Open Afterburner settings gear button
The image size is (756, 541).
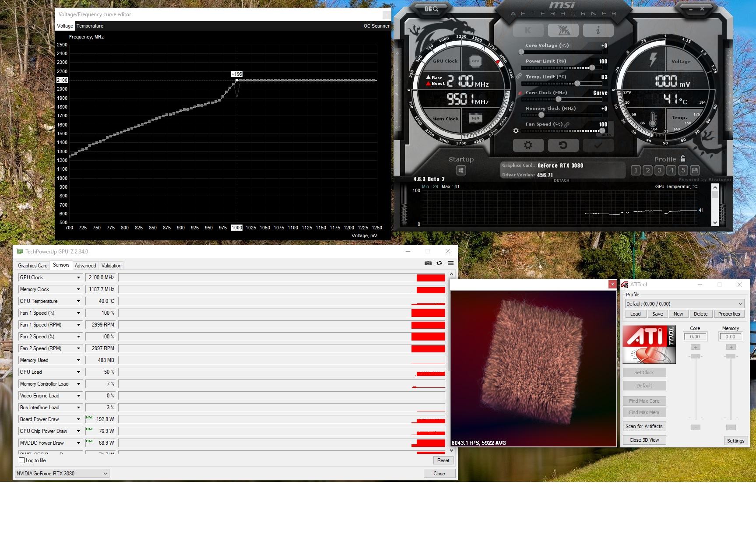coord(528,145)
